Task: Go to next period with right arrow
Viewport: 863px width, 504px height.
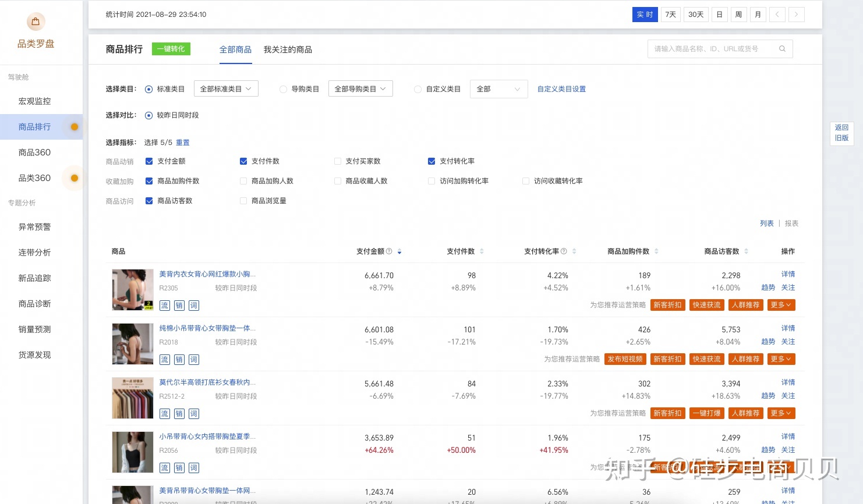Action: (796, 15)
